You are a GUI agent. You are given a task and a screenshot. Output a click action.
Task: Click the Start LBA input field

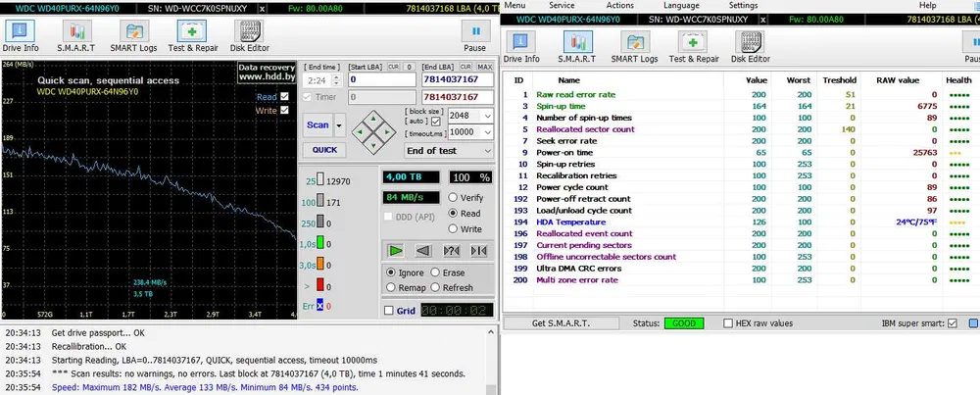(382, 80)
